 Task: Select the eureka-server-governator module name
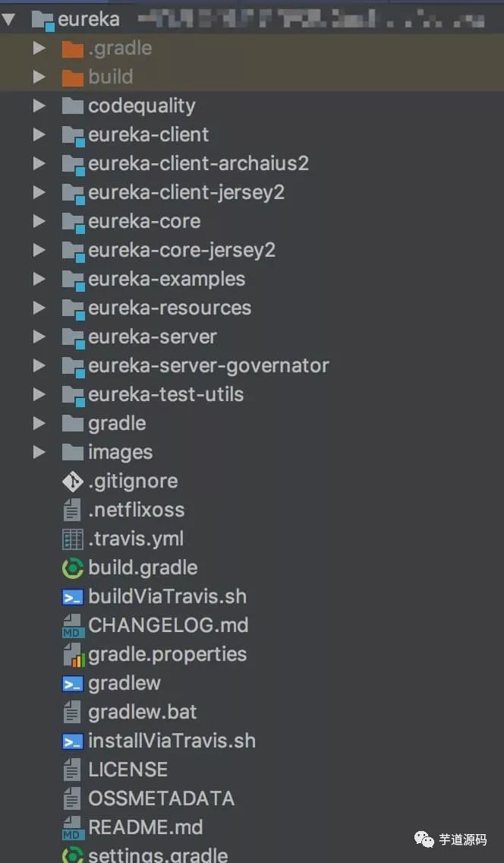tap(208, 365)
